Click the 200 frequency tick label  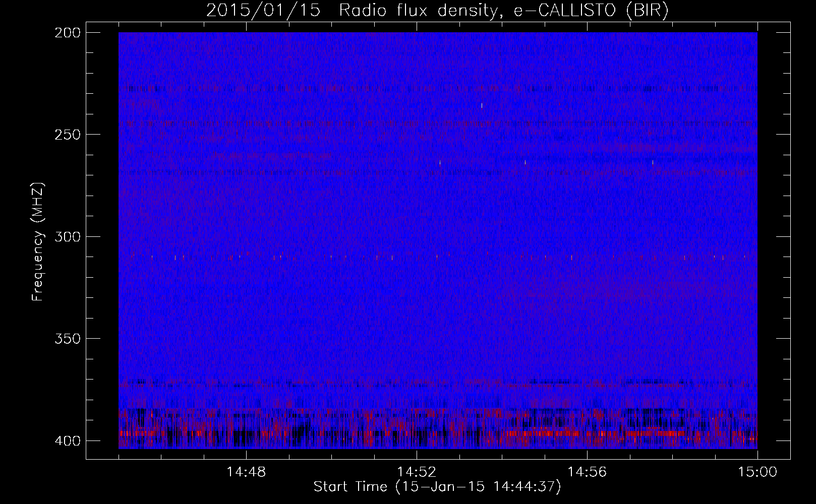67,33
